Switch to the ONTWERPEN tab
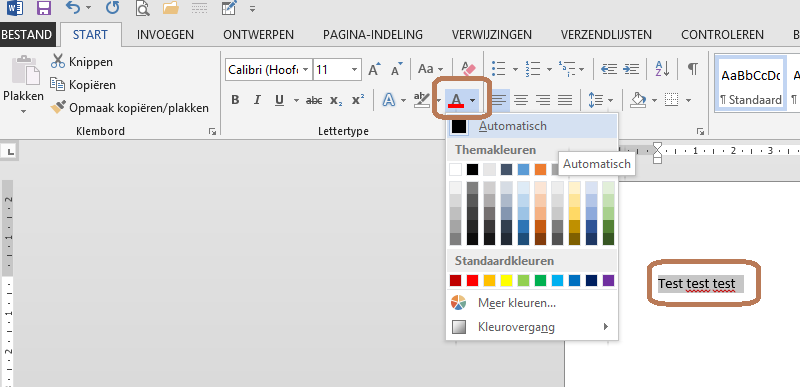Viewport: 800px width, 387px height. 258,35
